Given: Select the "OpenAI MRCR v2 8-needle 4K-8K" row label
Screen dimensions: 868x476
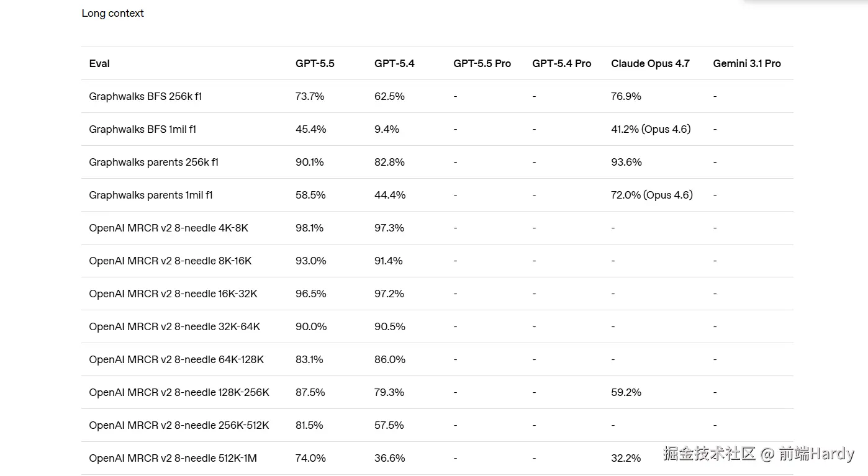Looking at the screenshot, I should point(168,228).
